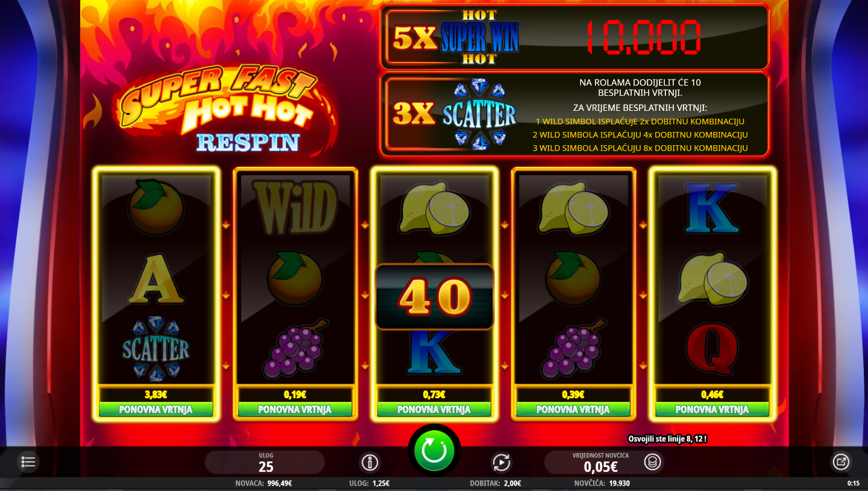This screenshot has width=868, height=491.
Task: Select the Ulog 25 bet field
Action: point(265,463)
